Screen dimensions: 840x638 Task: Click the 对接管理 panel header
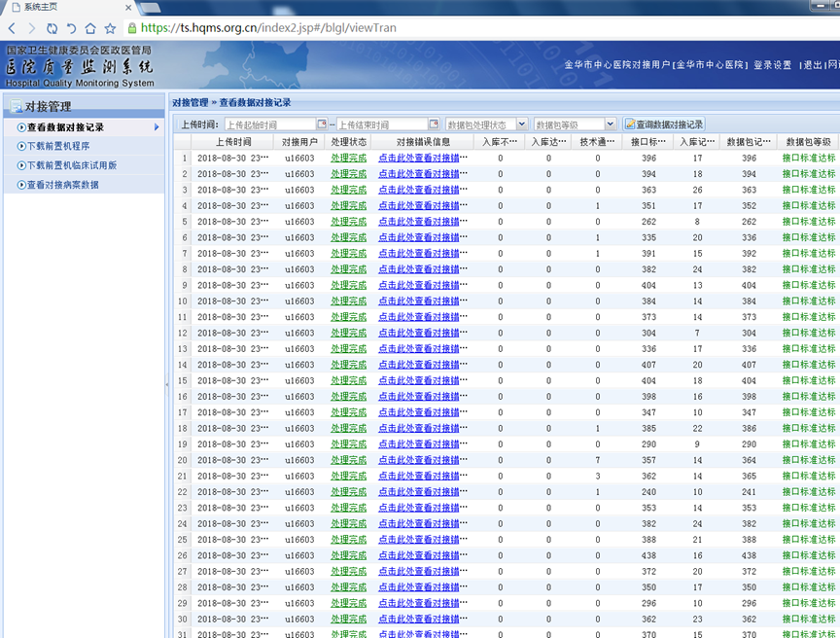pos(85,106)
